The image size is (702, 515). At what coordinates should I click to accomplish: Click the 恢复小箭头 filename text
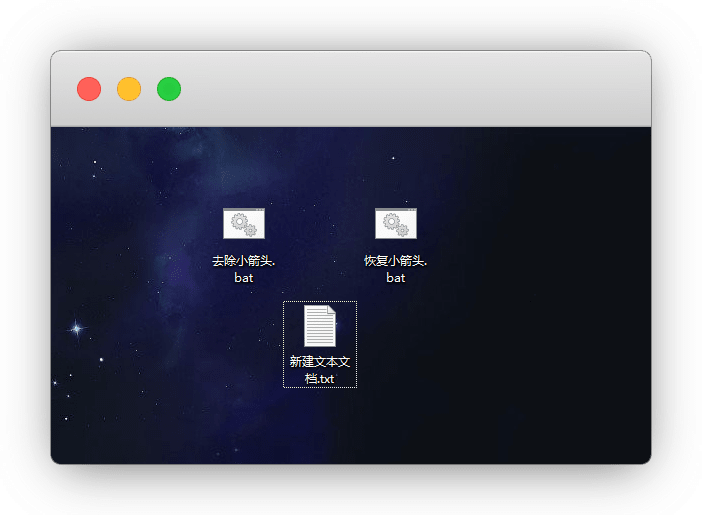(x=395, y=261)
